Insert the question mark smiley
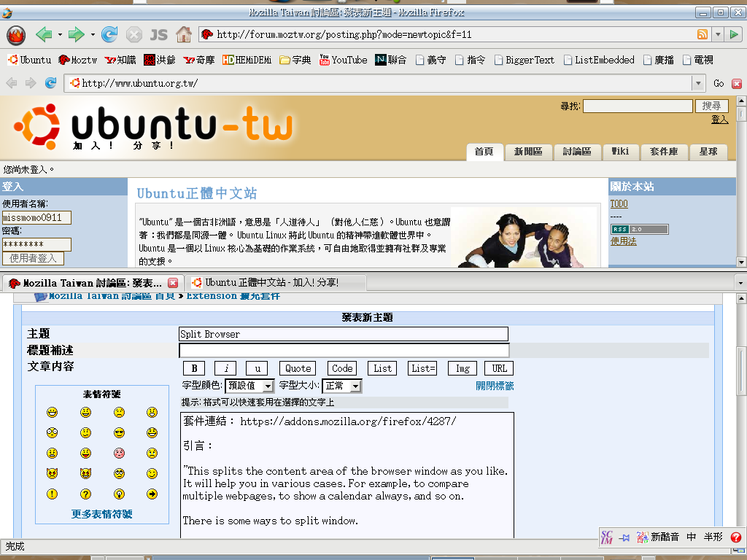The height and width of the screenshot is (560, 747). 86,494
